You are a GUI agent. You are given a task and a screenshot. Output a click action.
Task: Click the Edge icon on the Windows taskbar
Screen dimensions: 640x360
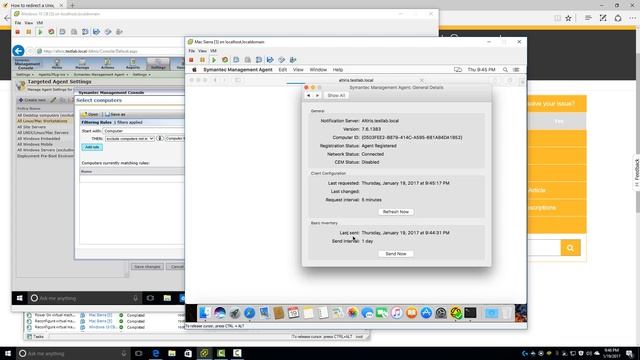point(156,353)
